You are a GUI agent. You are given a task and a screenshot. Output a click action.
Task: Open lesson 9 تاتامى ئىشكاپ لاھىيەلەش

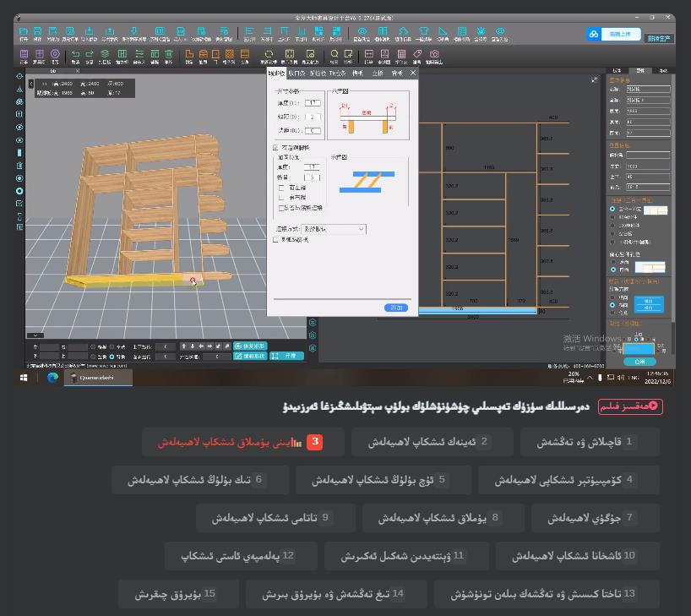tap(275, 518)
